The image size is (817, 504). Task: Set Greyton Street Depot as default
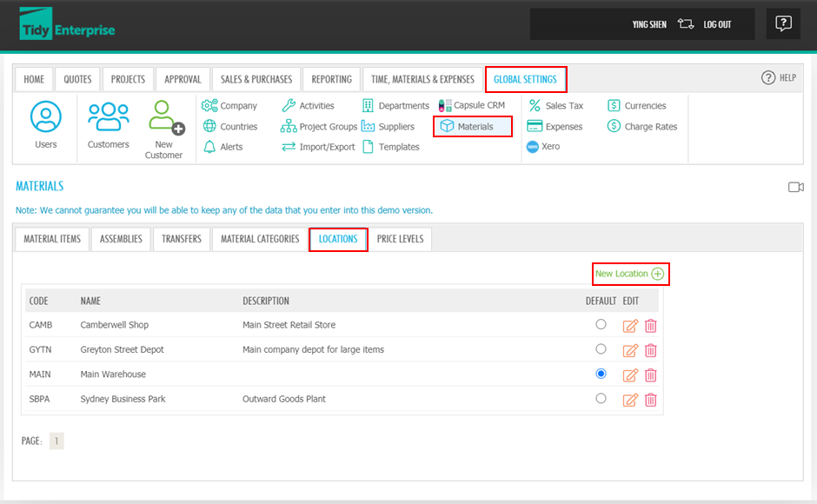[601, 349]
